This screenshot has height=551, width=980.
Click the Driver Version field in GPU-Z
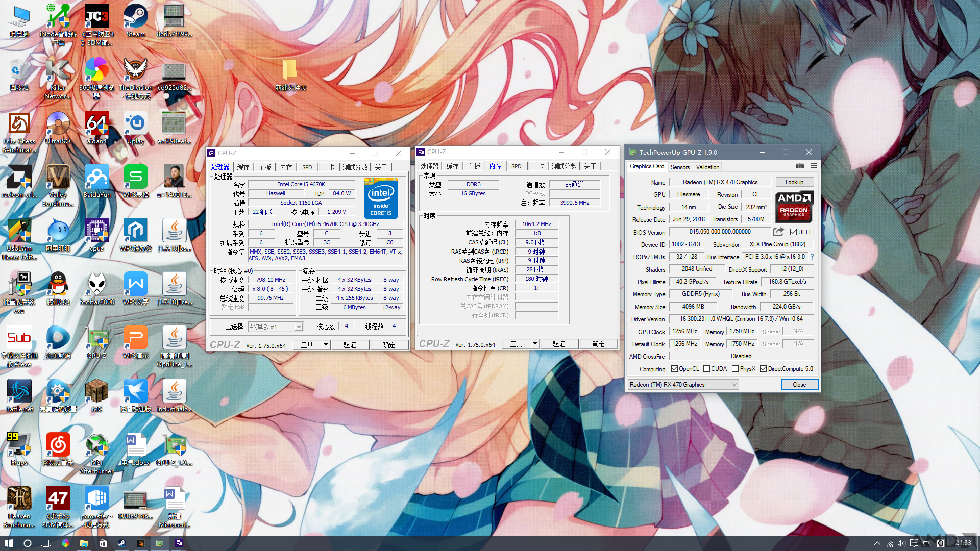pos(741,319)
